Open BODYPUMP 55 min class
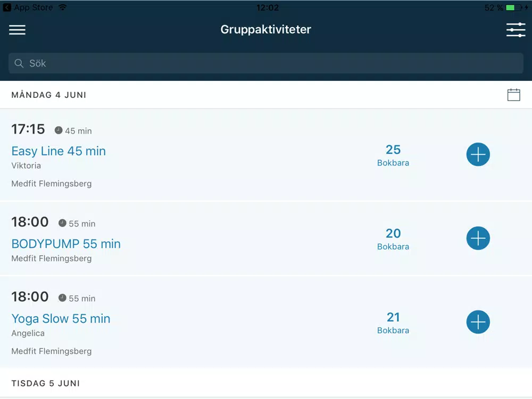This screenshot has height=399, width=532. (66, 244)
